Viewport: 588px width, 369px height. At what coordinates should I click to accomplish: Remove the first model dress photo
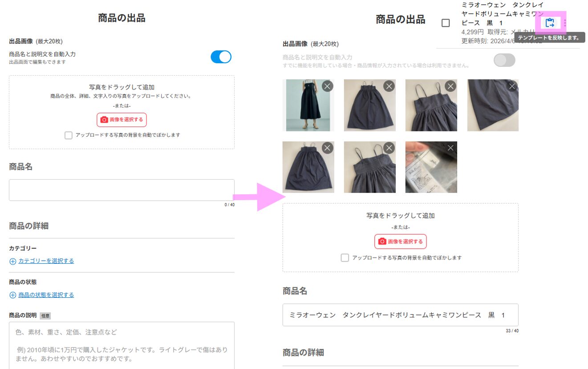click(x=327, y=86)
